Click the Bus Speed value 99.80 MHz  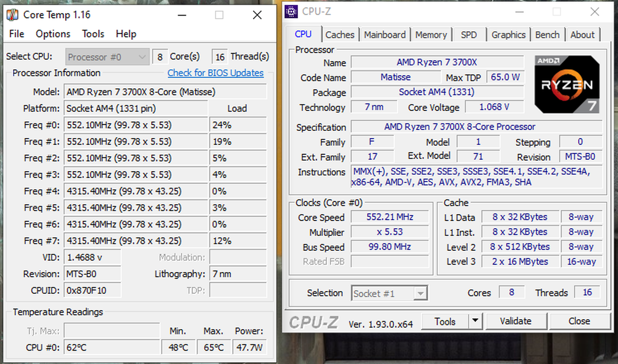coord(389,247)
